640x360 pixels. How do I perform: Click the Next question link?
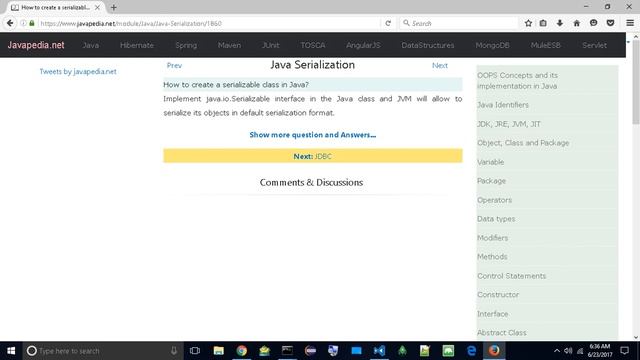point(440,65)
